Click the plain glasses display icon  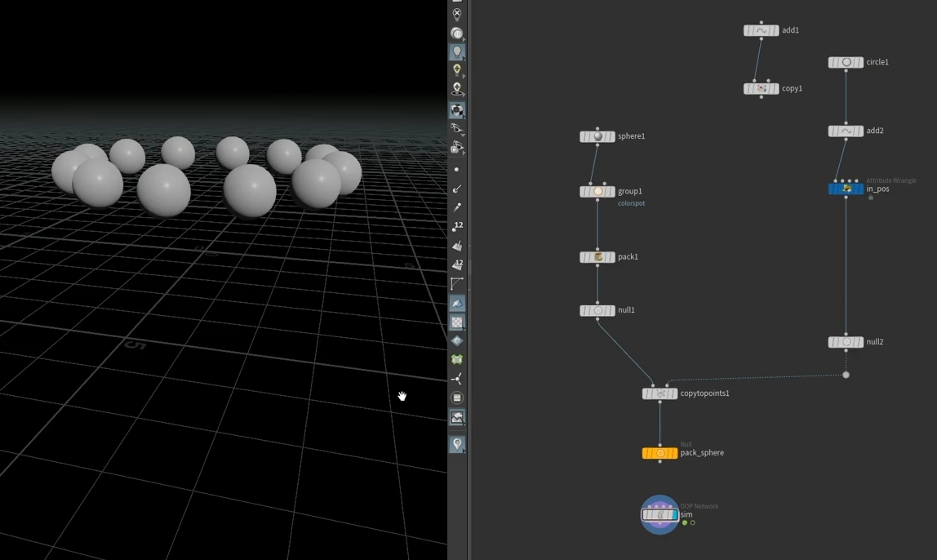(x=457, y=128)
